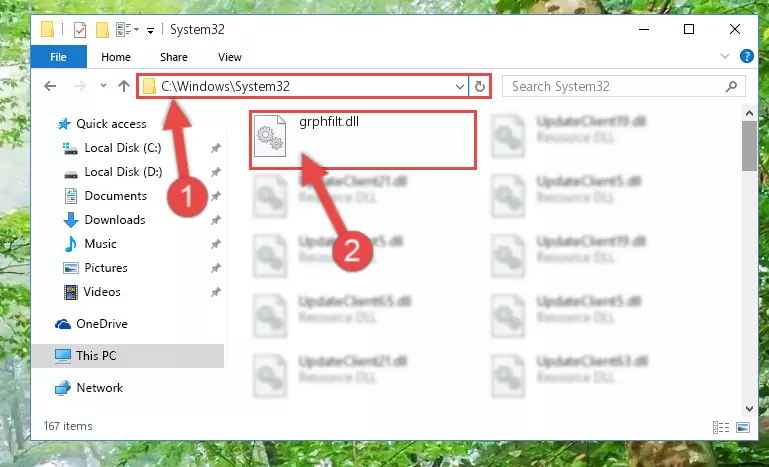
Task: Click the New folder quick access icon
Action: coord(102,30)
